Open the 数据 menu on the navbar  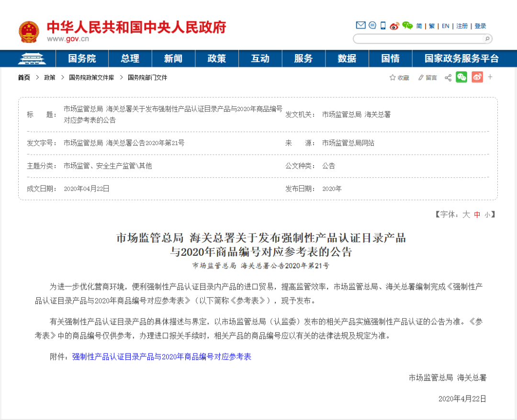click(347, 58)
